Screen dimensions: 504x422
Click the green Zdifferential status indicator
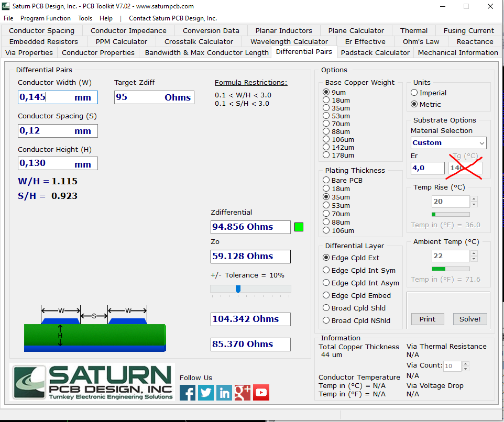tap(299, 227)
